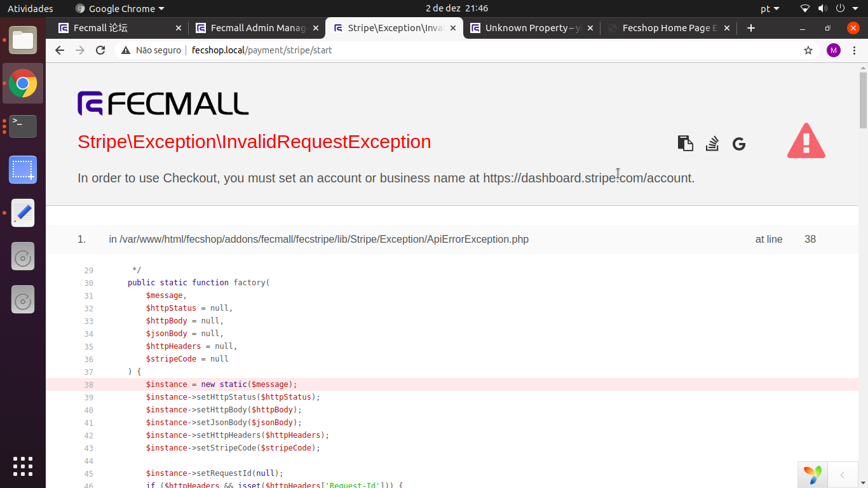868x488 pixels.
Task: Expand the Yii debug toolbar arrow
Action: pos(842,475)
